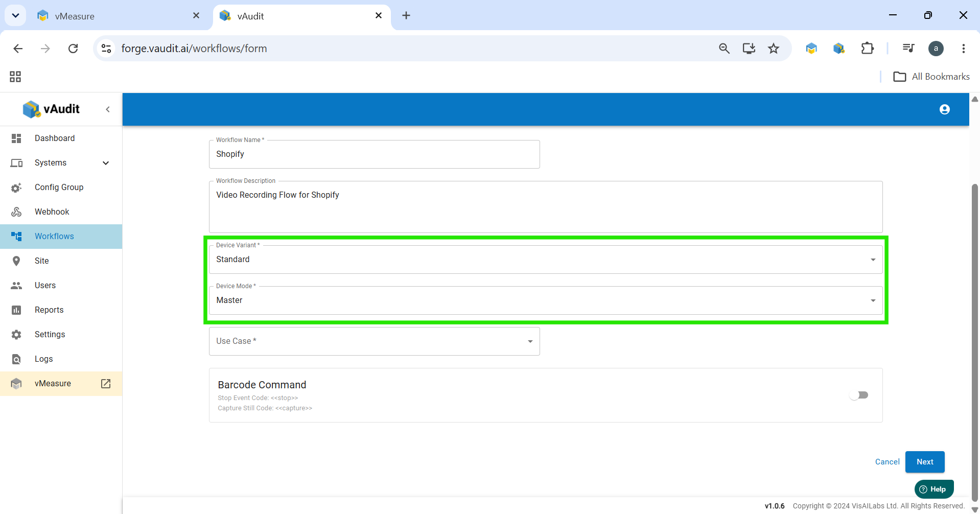Click the vMeasure extension icon
The height and width of the screenshot is (514, 980).
811,49
